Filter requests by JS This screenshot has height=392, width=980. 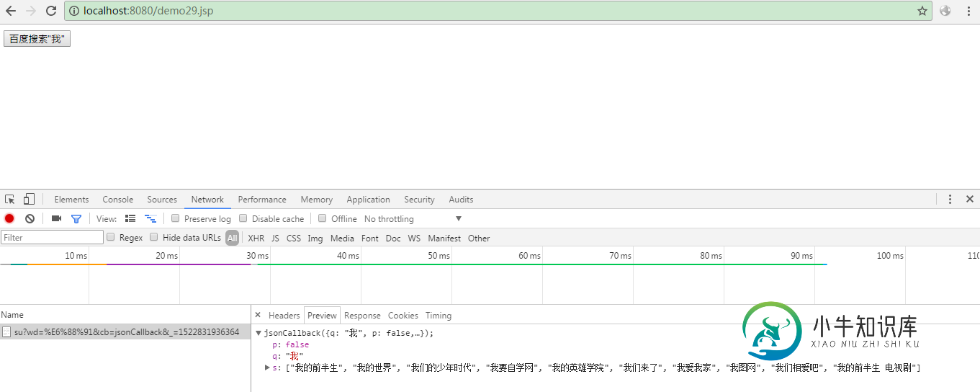[275, 238]
